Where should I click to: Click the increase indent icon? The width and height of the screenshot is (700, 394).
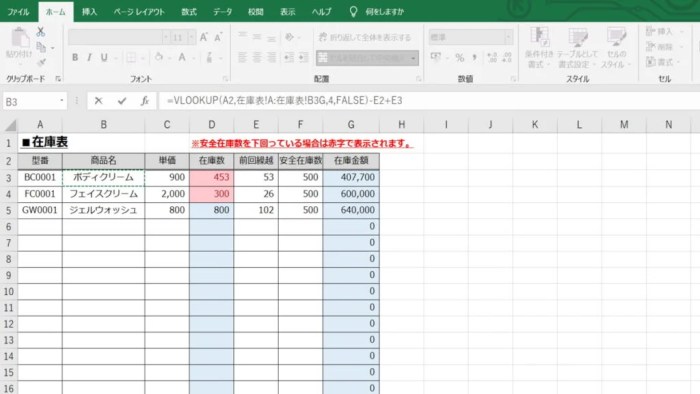(x=304, y=58)
